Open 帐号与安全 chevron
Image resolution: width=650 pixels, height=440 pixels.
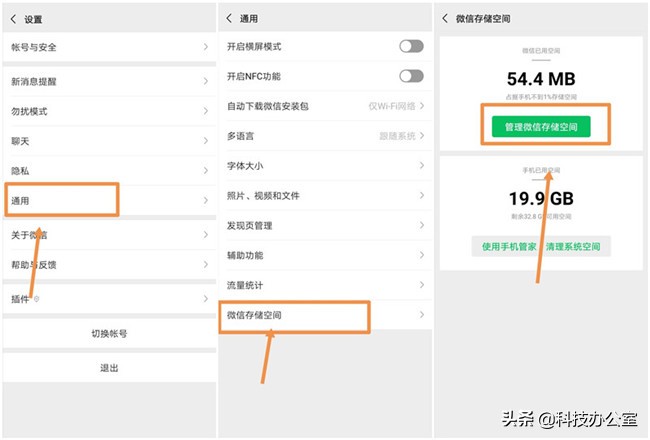pos(206,47)
